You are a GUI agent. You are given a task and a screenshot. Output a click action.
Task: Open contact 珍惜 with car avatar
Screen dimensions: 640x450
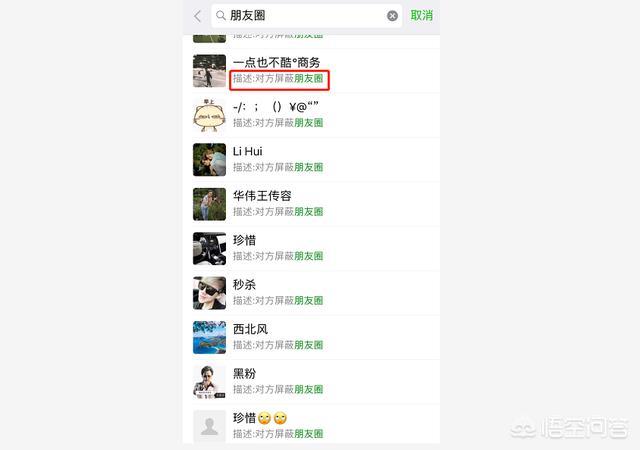tap(244, 240)
